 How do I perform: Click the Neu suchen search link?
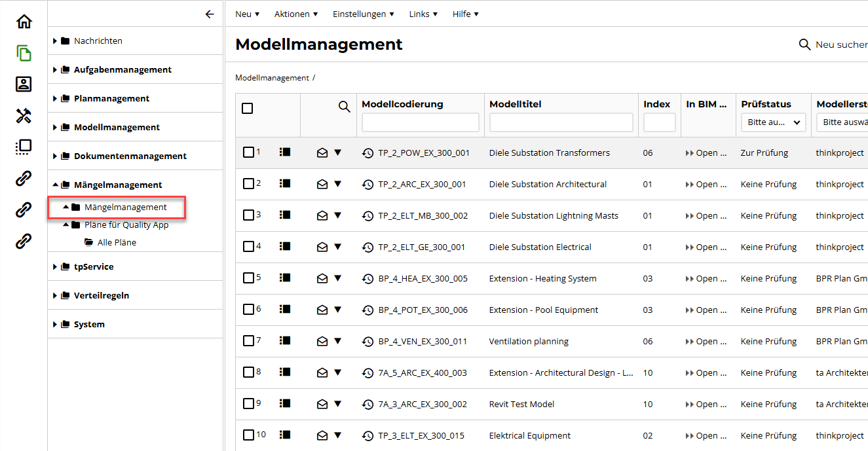point(833,45)
